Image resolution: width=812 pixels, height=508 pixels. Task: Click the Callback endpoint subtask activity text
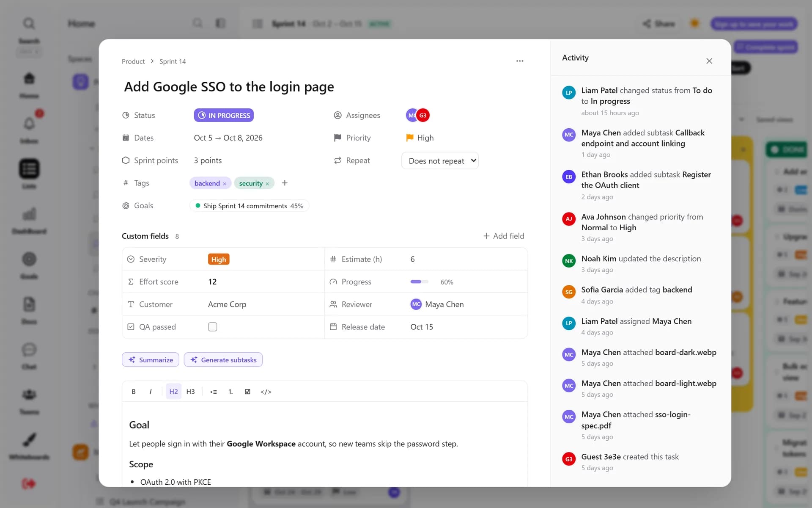point(643,138)
